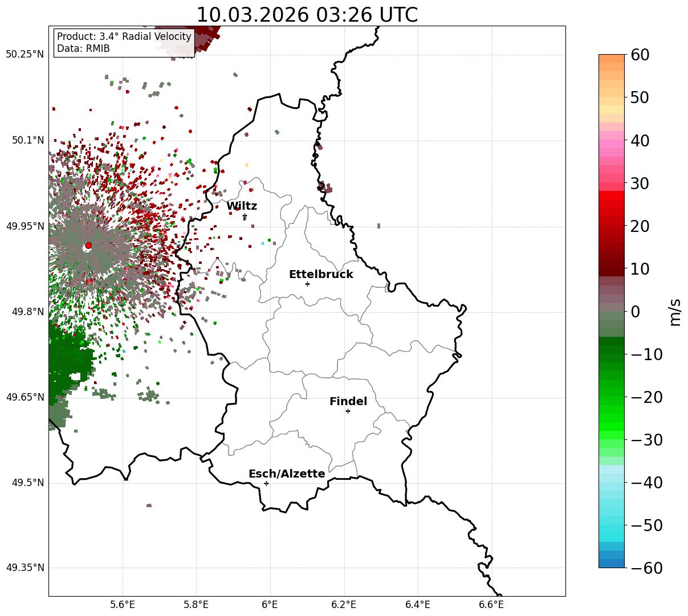Click the 'm/s' colorbar unit label
The image size is (688, 616).
[675, 312]
